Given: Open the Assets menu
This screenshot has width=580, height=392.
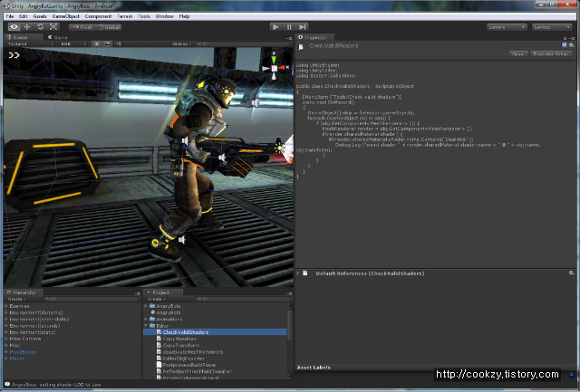Looking at the screenshot, I should pyautogui.click(x=40, y=16).
